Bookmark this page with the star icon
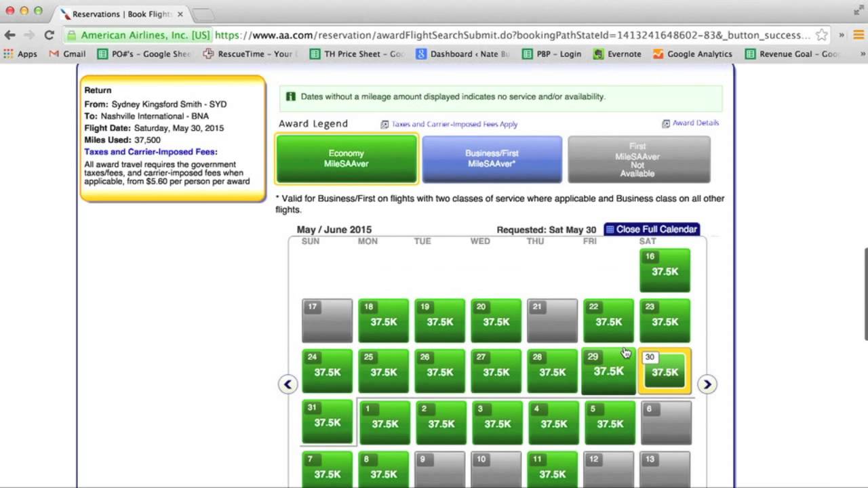 [x=821, y=35]
